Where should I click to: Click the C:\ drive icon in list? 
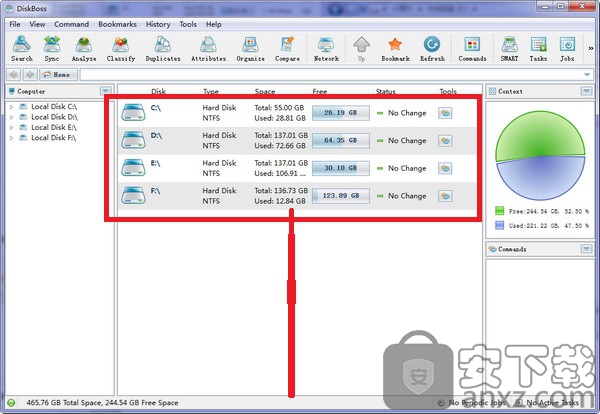coord(133,113)
